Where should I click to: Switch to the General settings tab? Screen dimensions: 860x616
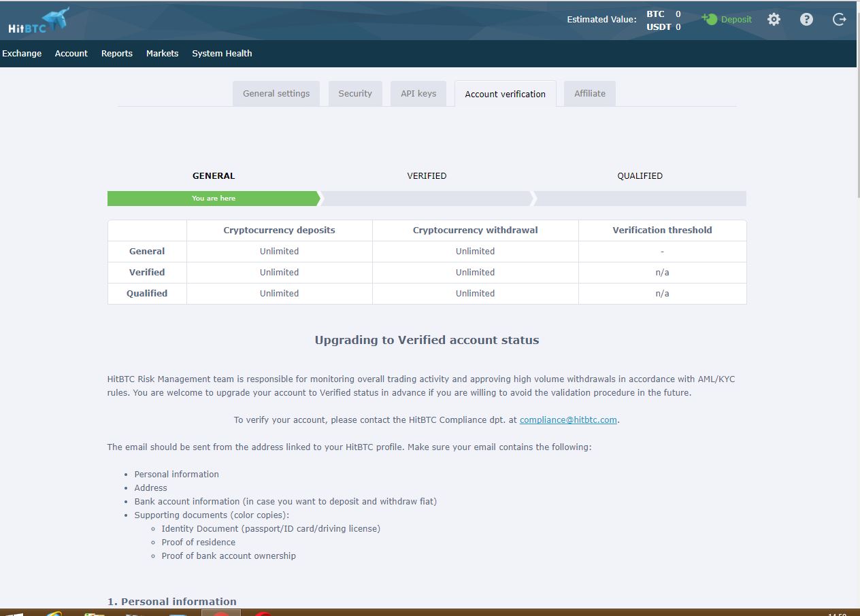pos(276,94)
